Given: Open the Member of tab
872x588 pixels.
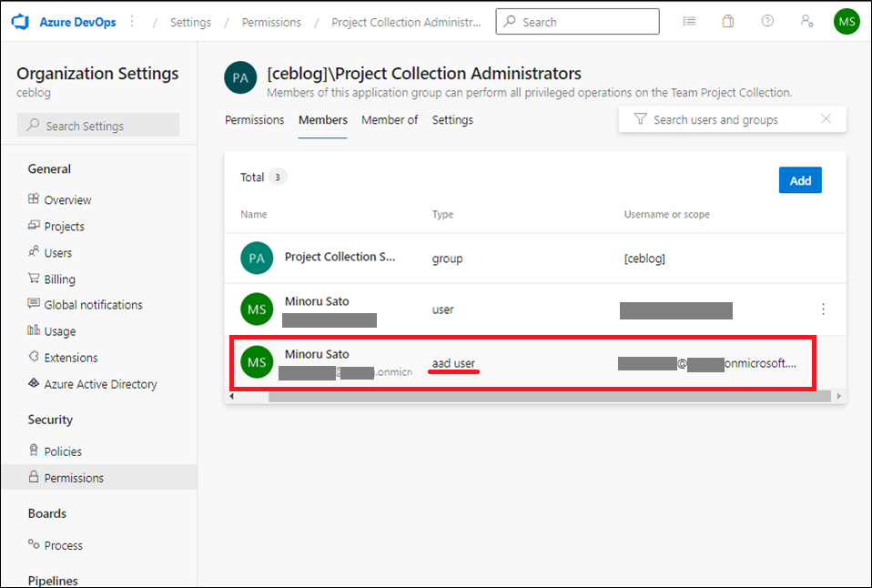Looking at the screenshot, I should tap(390, 119).
